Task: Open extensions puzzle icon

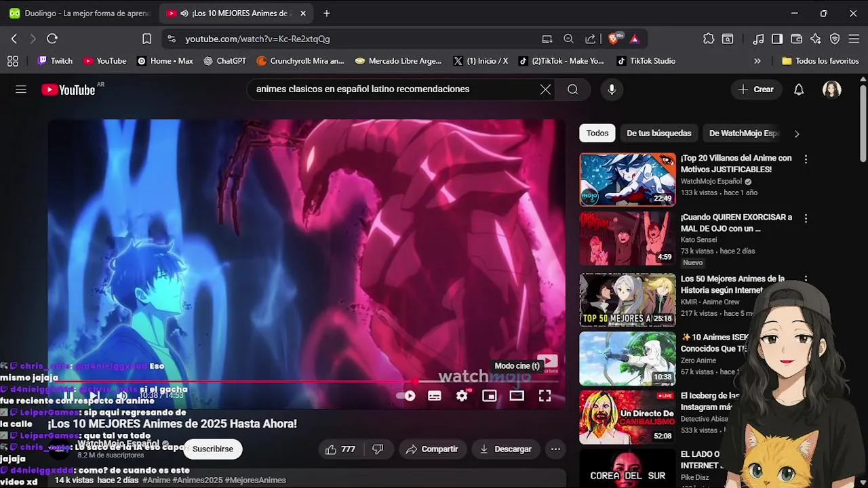Action: click(x=709, y=39)
